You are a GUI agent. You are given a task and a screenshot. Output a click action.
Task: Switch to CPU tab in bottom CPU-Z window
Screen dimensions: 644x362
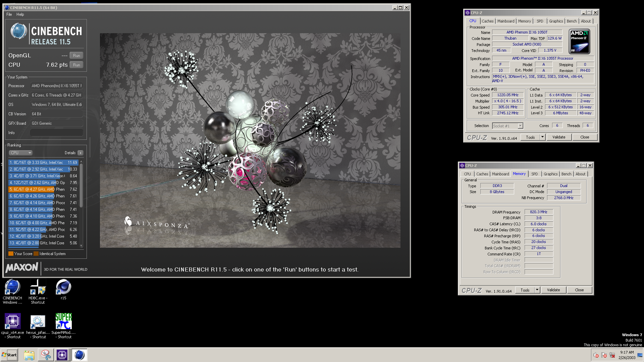point(467,174)
